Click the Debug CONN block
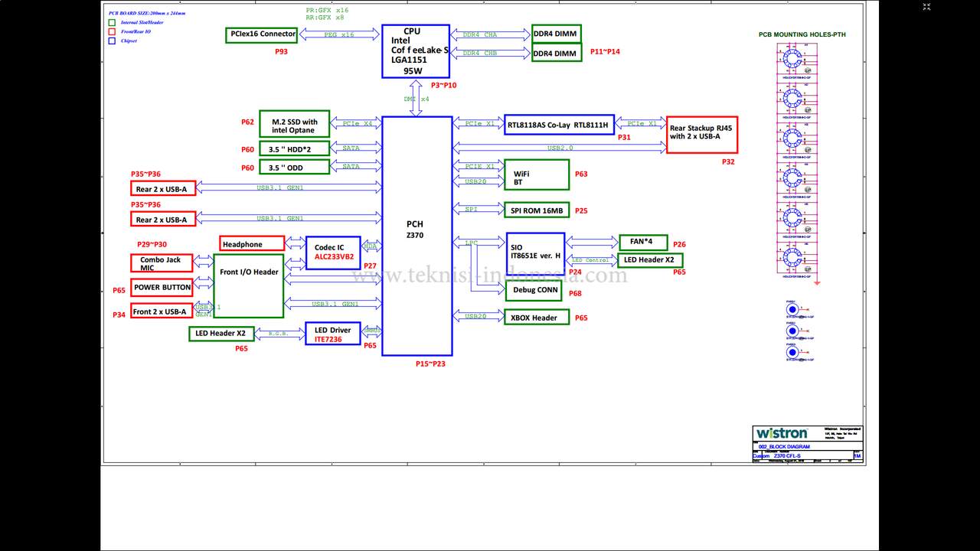The image size is (980, 551). (x=533, y=291)
